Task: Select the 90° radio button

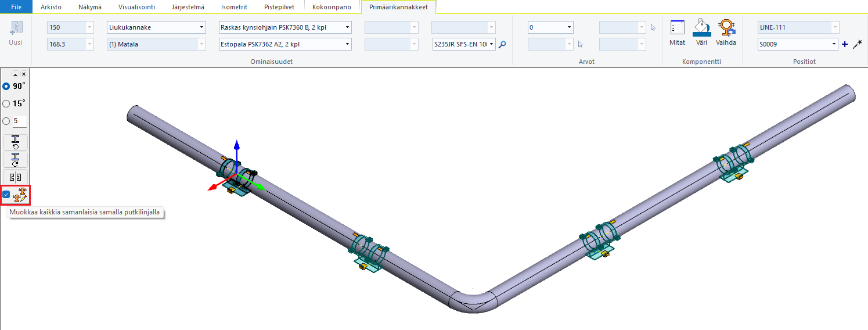Action: tap(6, 86)
